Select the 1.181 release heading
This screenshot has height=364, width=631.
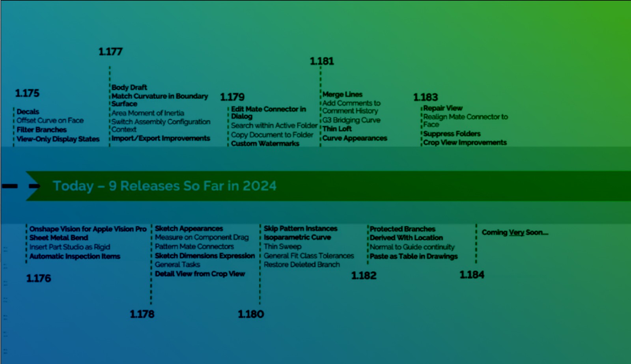point(322,61)
